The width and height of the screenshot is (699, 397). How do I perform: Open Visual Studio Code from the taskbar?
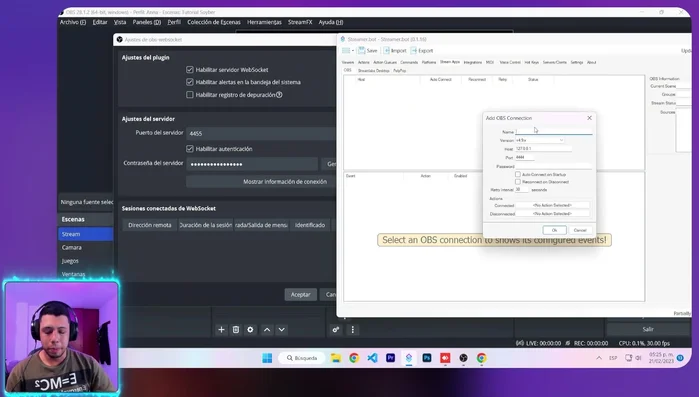(372, 358)
